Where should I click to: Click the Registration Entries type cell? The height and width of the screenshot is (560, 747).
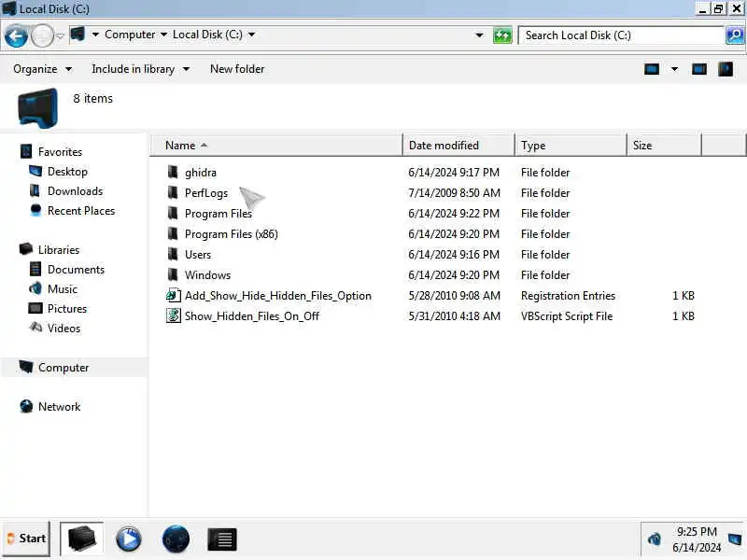[x=568, y=296]
